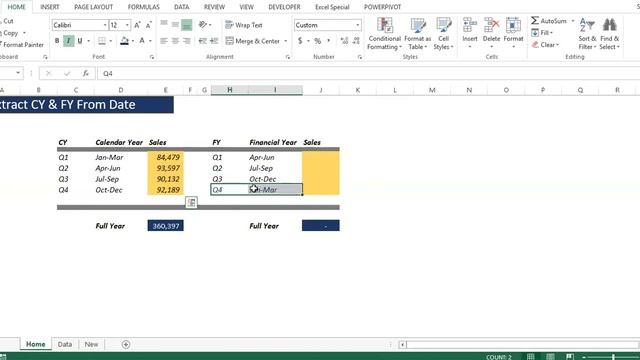Top-align the cell contents
The image size is (640, 360).
(x=164, y=25)
